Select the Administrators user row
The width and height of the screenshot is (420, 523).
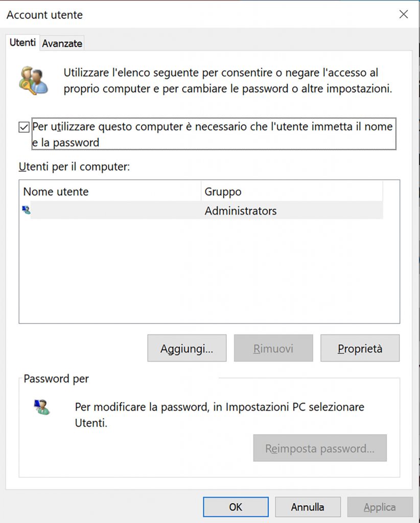(x=204, y=210)
